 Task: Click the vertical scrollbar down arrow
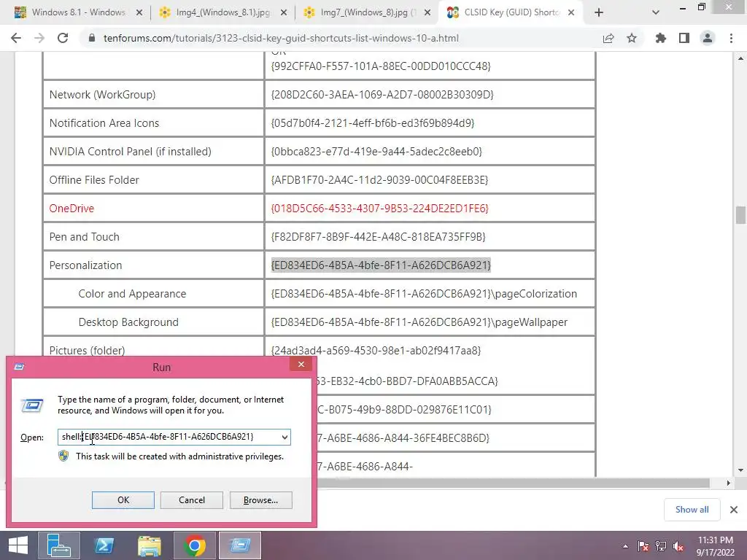740,470
